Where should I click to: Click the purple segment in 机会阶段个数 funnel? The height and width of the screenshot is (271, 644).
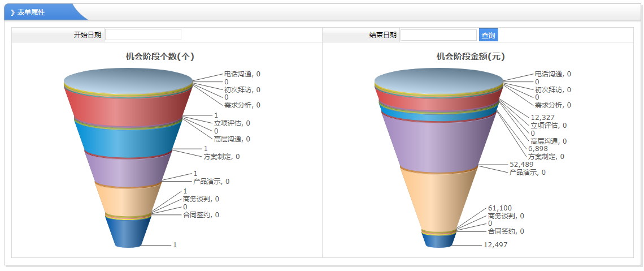coord(128,169)
